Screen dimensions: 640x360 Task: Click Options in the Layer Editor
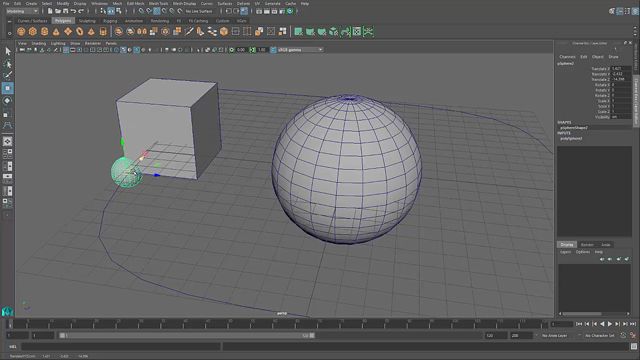click(x=582, y=252)
